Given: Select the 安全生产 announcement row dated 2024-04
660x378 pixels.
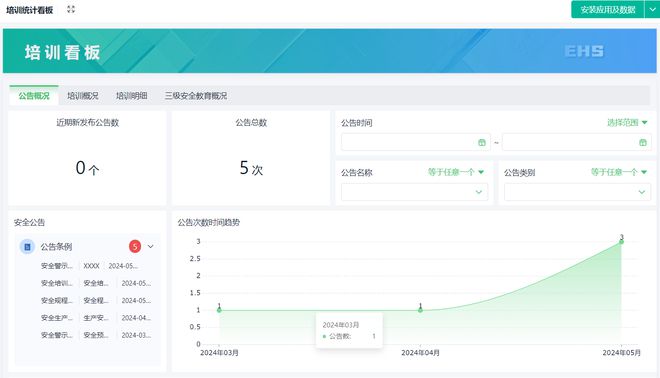Looking at the screenshot, I should tap(96, 317).
